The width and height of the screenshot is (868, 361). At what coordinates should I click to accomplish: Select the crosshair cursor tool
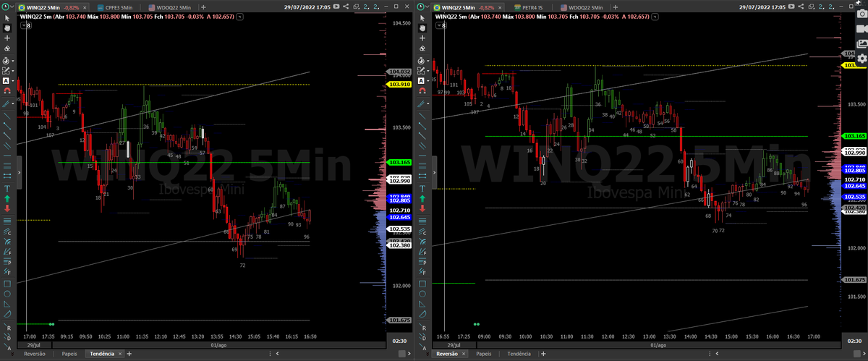coord(7,38)
